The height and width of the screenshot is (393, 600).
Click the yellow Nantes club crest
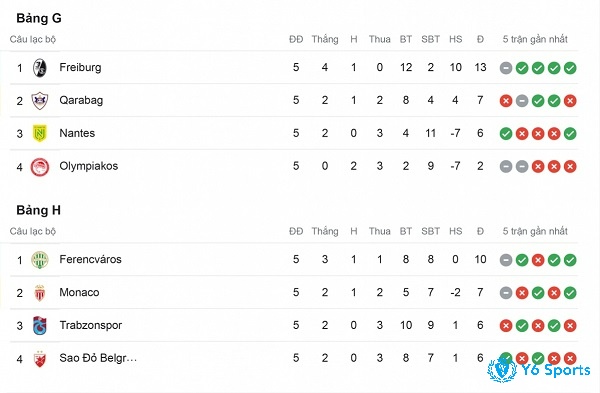[x=39, y=134]
